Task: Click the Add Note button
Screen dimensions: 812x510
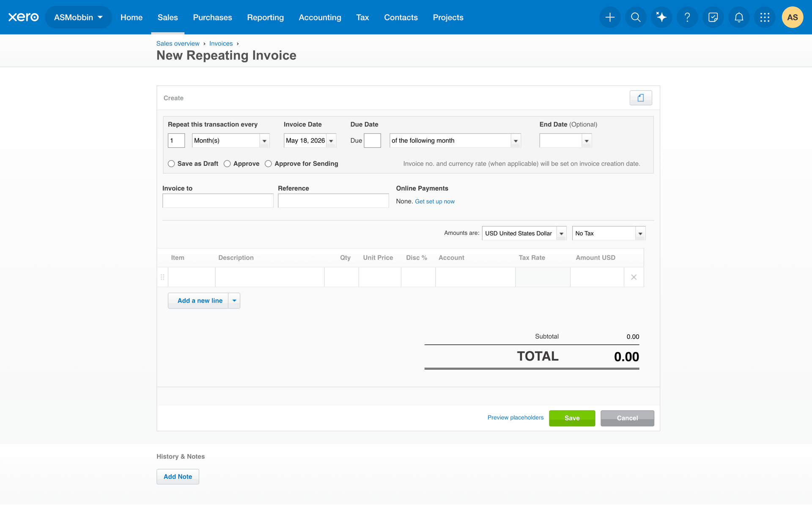Action: pos(178,477)
